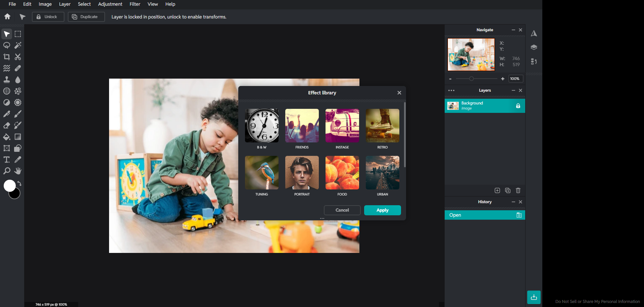Select the Color Picker eyedropper tool
The height and width of the screenshot is (307, 644).
(18, 160)
